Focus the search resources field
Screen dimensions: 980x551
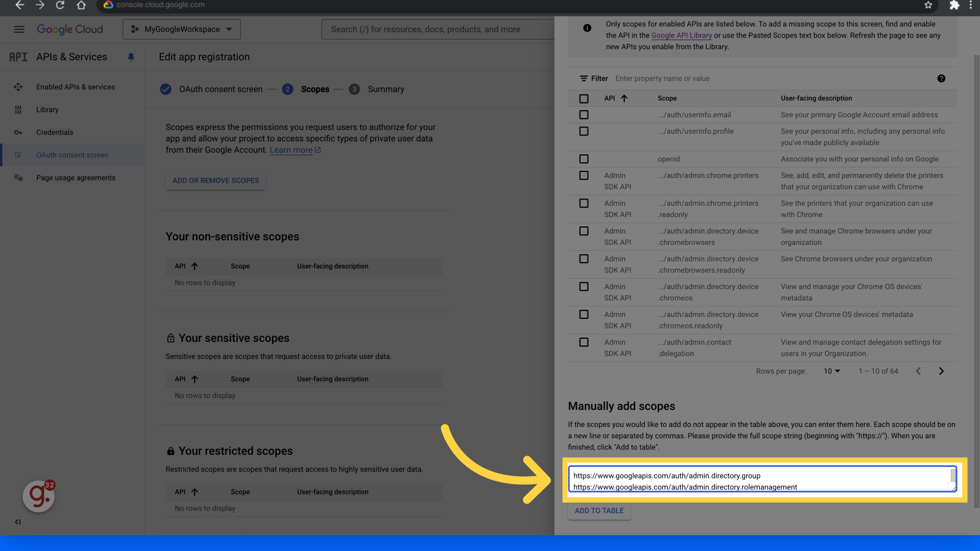click(x=439, y=30)
